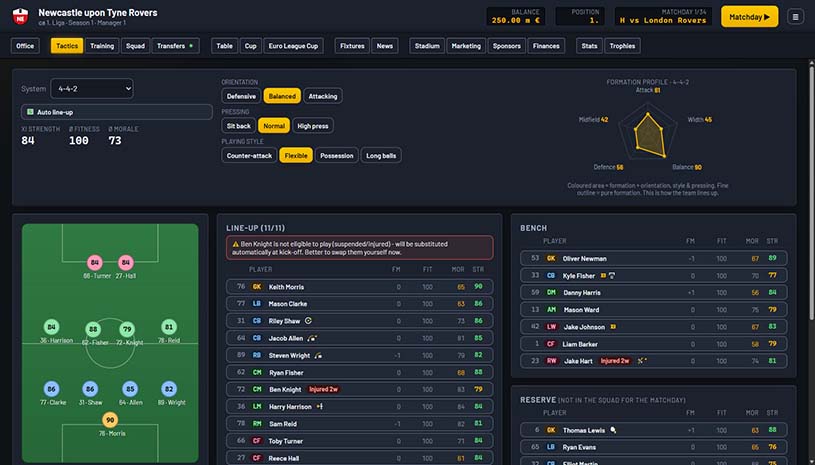
Task: Set orientation to Attacking
Action: click(323, 96)
